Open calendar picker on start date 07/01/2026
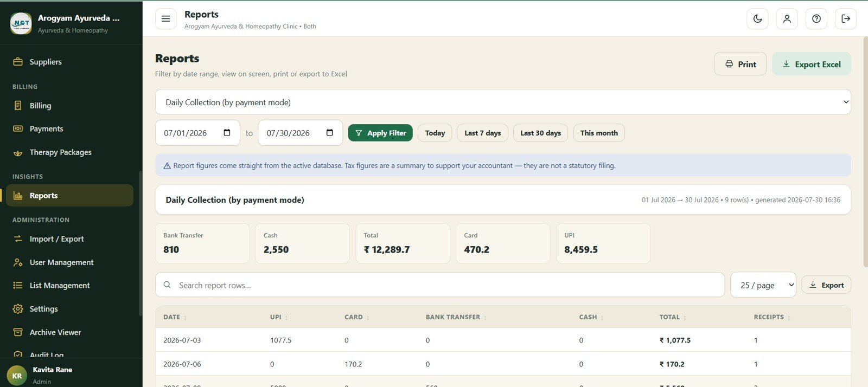 pos(227,133)
